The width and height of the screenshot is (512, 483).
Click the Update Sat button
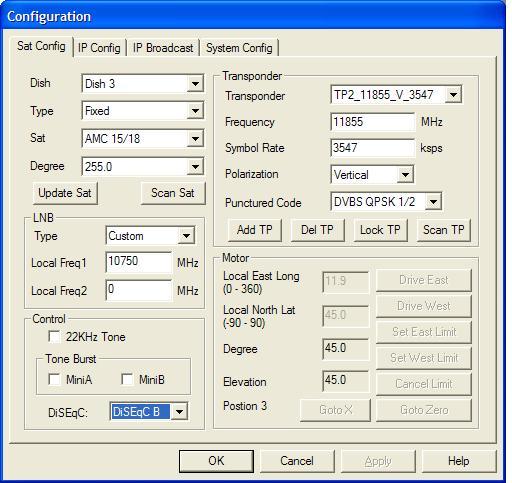pos(65,193)
